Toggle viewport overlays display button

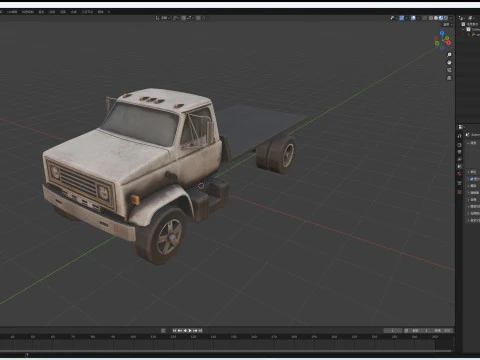click(413, 18)
